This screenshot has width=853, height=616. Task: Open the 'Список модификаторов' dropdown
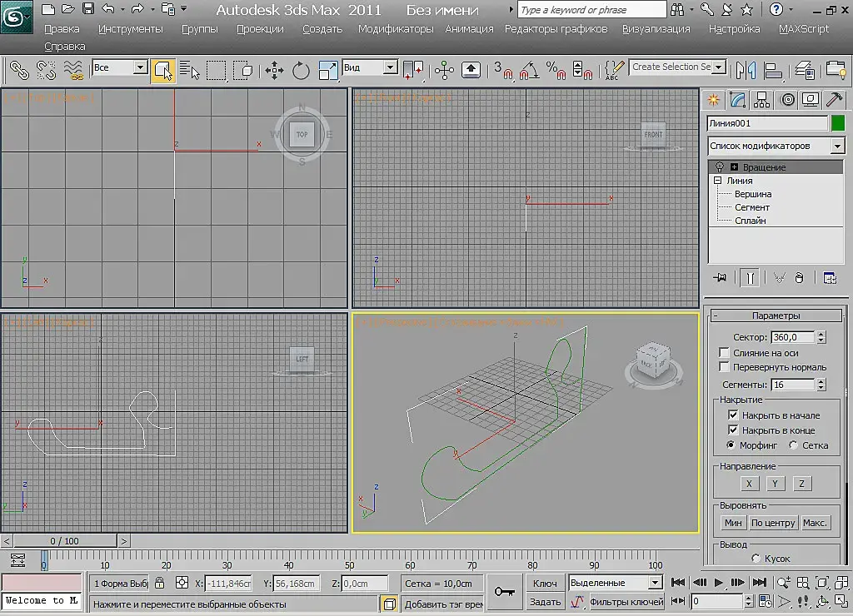click(x=837, y=146)
